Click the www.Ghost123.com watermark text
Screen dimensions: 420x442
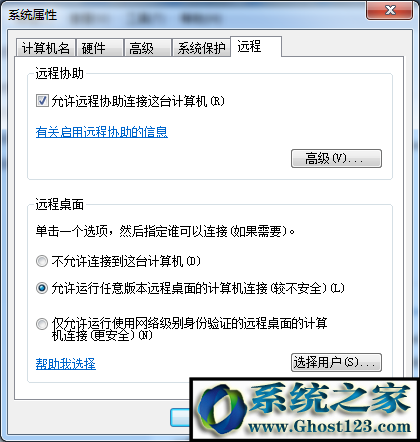(x=329, y=426)
